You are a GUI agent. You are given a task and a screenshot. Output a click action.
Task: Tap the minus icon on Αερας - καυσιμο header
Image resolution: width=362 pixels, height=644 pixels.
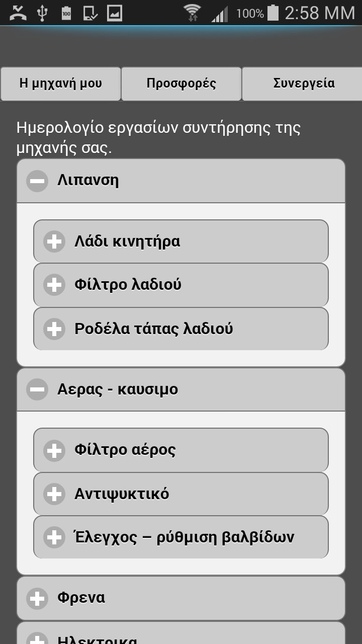[37, 389]
